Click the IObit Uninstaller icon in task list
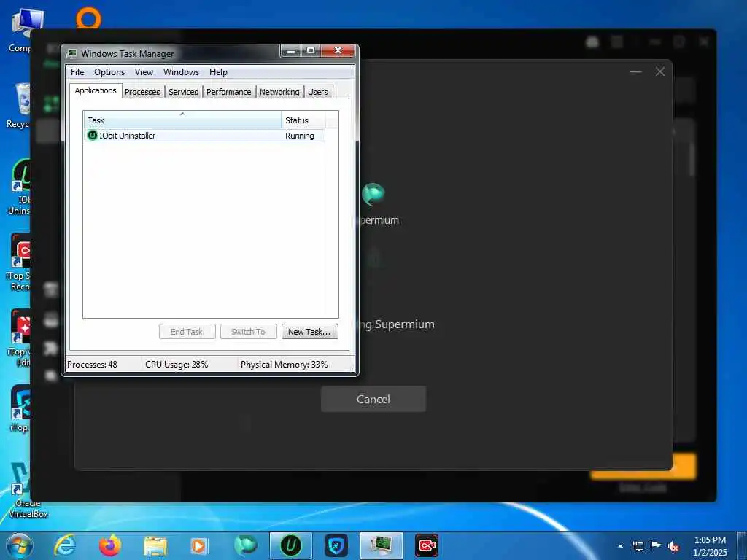Image resolution: width=747 pixels, height=560 pixels. coord(93,135)
